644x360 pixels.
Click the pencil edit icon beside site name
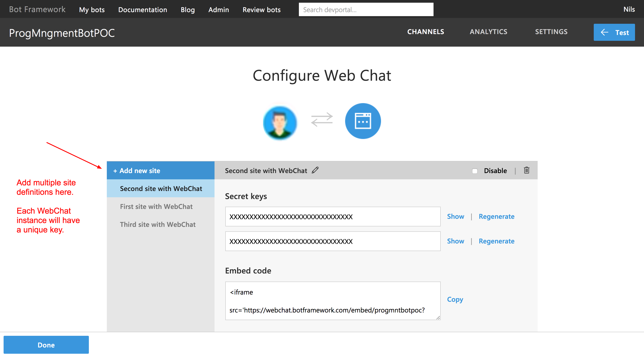(315, 170)
